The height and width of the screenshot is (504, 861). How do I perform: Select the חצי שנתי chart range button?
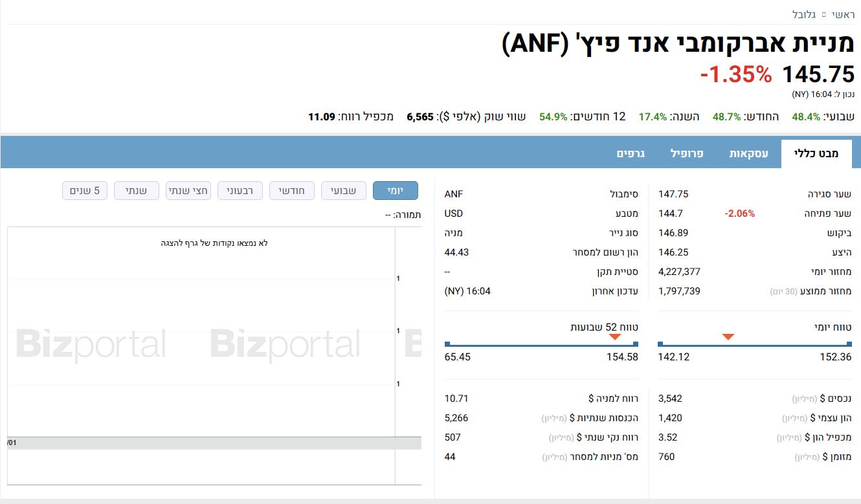(188, 191)
